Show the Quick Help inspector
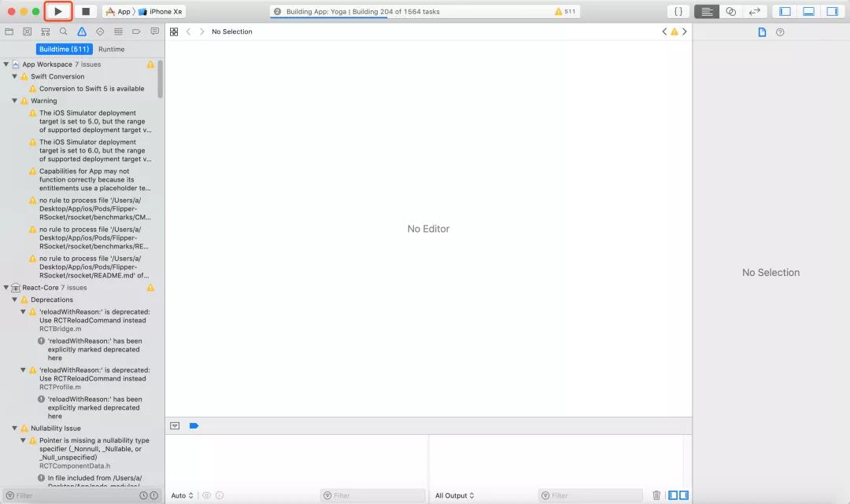 (780, 32)
